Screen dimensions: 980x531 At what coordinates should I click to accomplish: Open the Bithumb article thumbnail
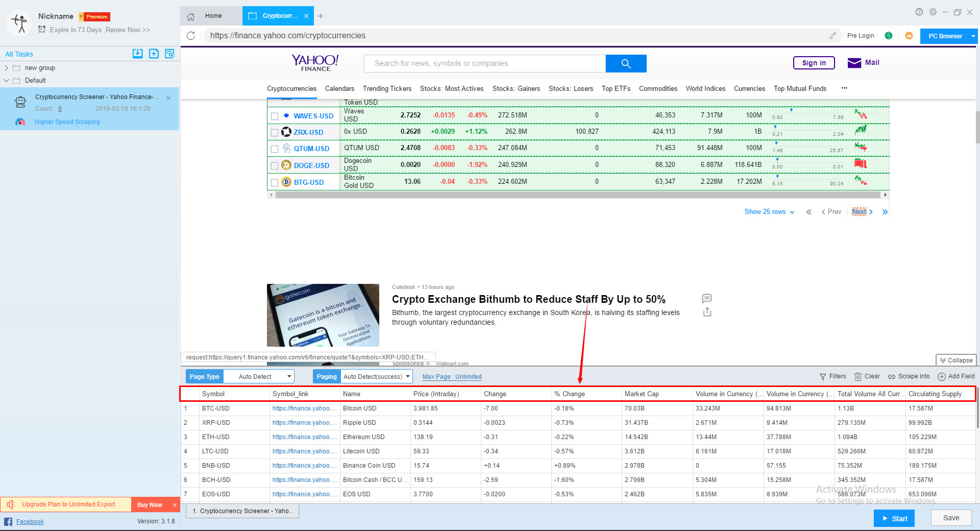pos(323,315)
